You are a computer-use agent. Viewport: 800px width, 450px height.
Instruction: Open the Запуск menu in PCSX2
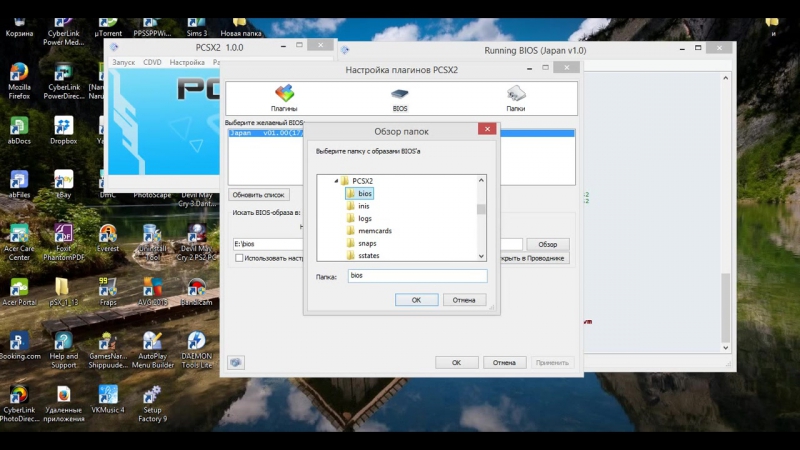coord(123,62)
